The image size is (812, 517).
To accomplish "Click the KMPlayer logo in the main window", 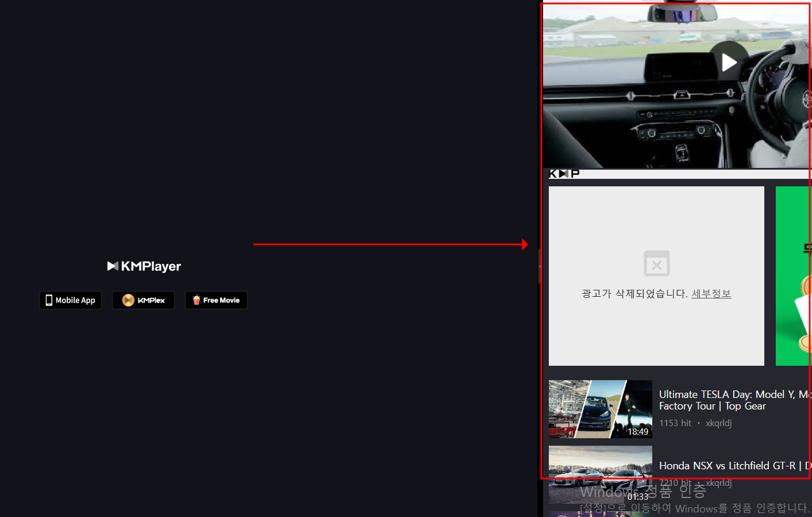I will point(144,266).
